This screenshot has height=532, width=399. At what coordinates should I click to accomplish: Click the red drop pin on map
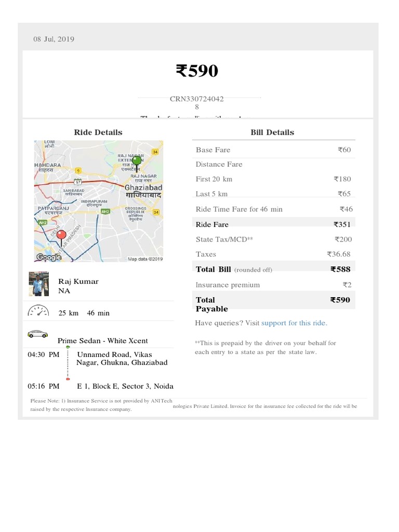click(61, 235)
